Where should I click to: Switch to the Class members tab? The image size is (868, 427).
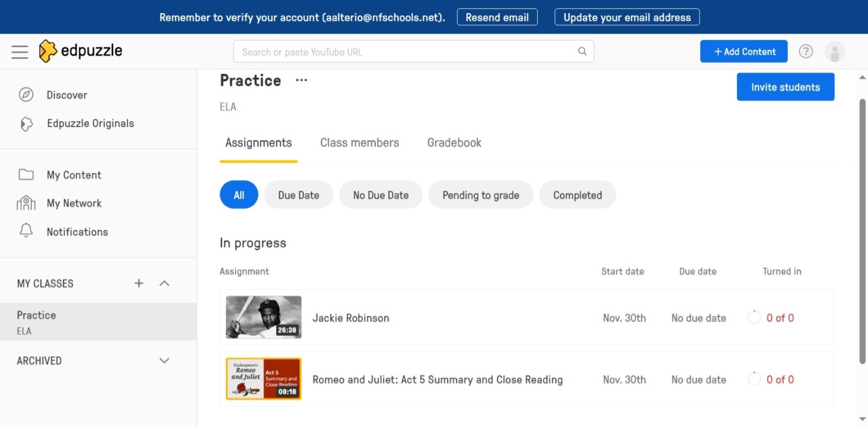(359, 142)
